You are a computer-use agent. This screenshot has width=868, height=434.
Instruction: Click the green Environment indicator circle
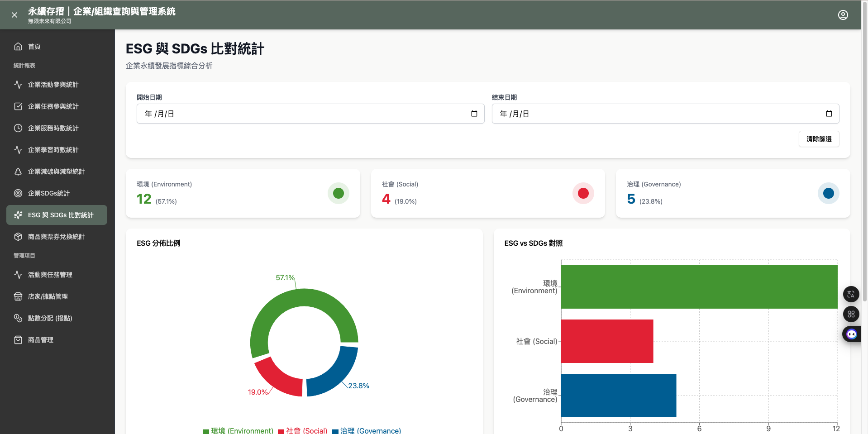tap(338, 193)
